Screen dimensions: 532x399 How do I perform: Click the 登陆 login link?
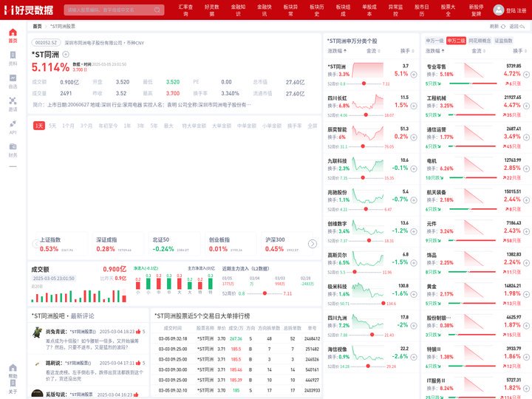(x=511, y=10)
